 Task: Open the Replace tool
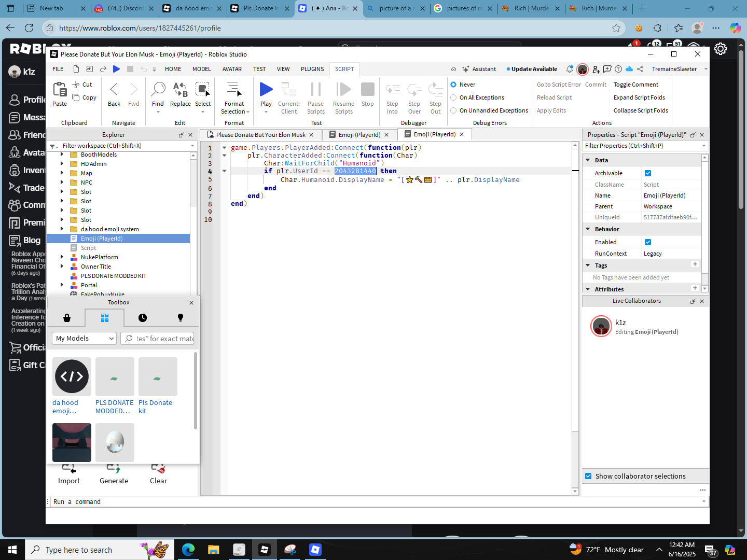pos(181,90)
